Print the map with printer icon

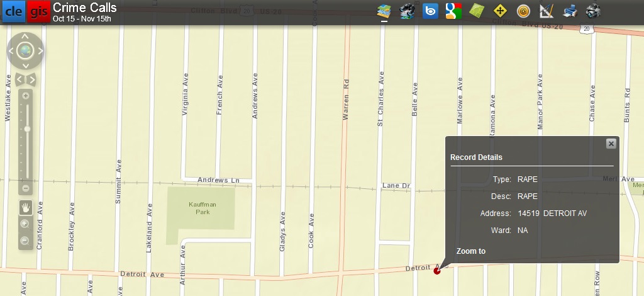[x=570, y=11]
